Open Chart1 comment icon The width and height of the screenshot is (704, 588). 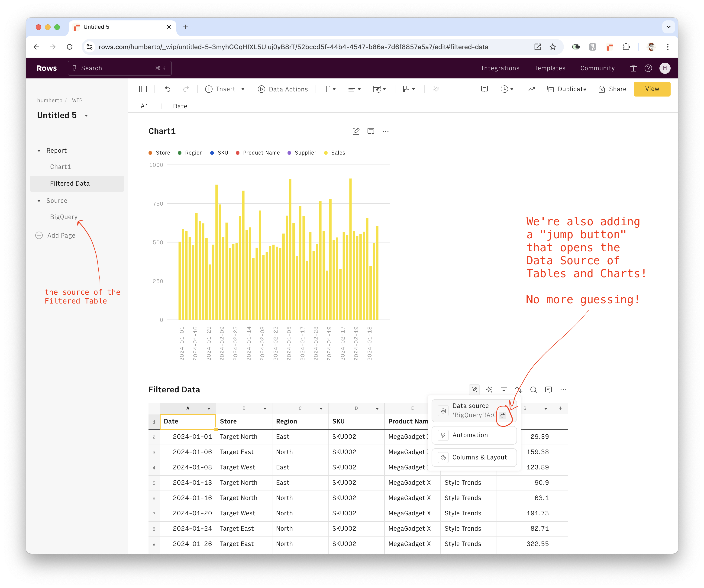371,131
